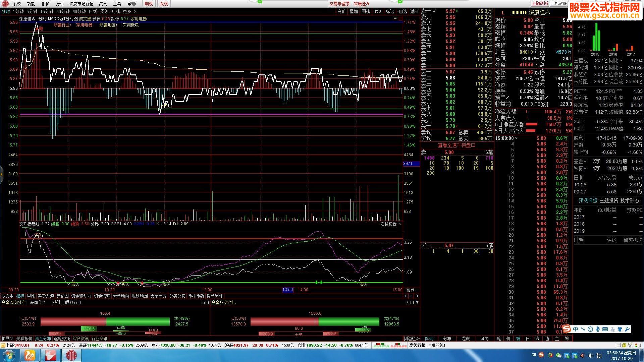Select the 筹 detail tab
This screenshot has width=644, height=362.
567,339
